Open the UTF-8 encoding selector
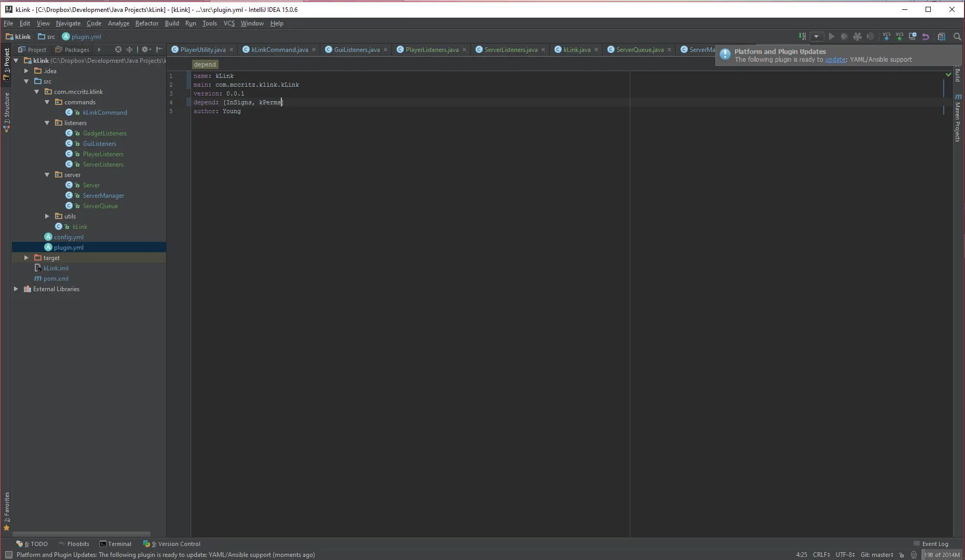Screen dimensions: 965x560 (x=845, y=555)
